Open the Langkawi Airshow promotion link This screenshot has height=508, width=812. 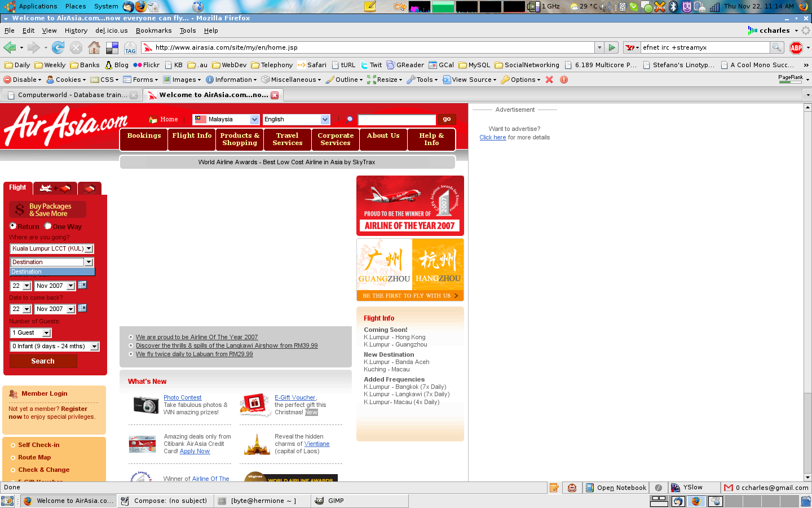point(227,345)
